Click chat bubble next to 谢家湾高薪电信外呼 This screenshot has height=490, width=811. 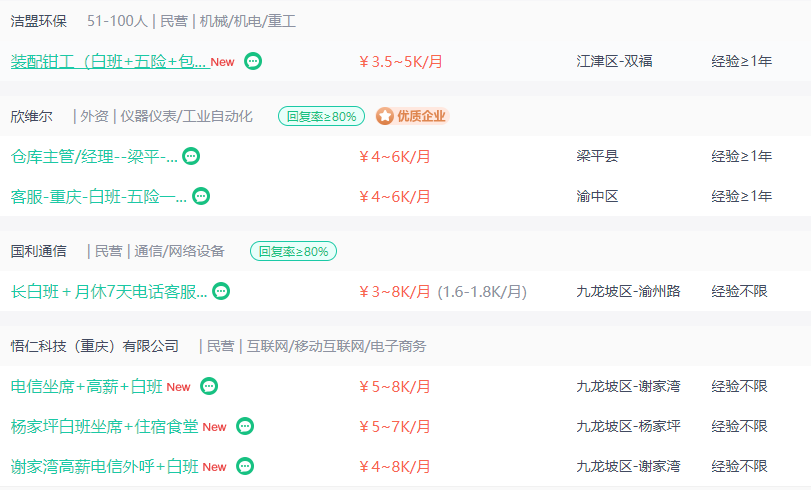(245, 466)
